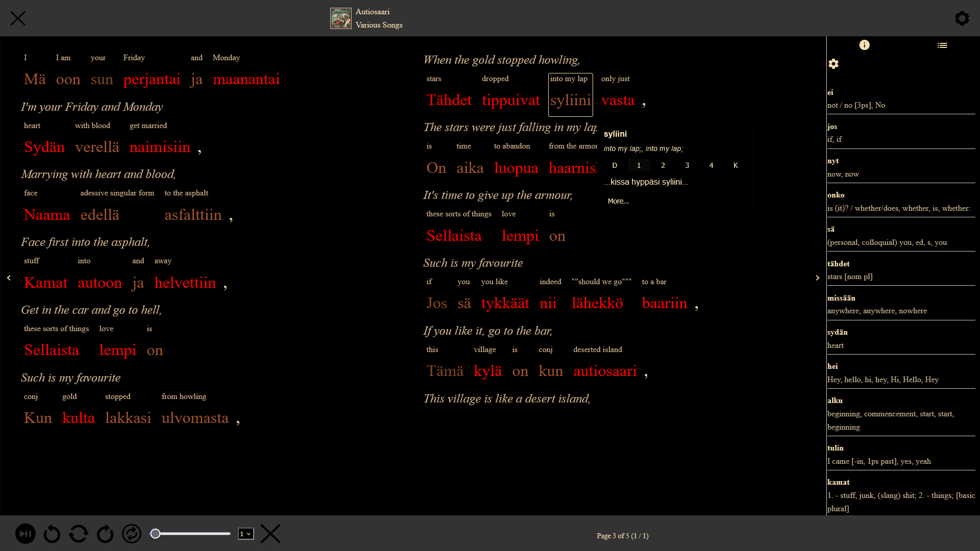Screen dimensions: 980x551
Task: Click the Autiosaari album cover thumbnail
Action: tap(340, 18)
